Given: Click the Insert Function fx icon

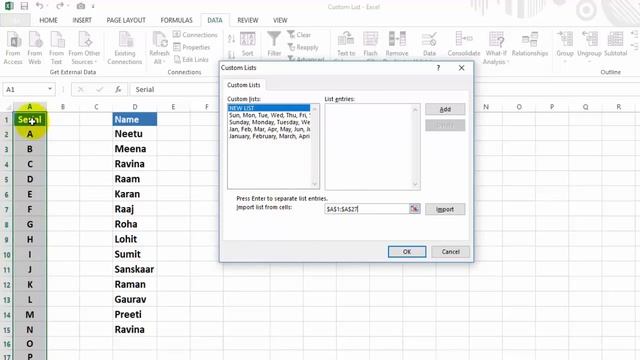Looking at the screenshot, I should tap(118, 89).
